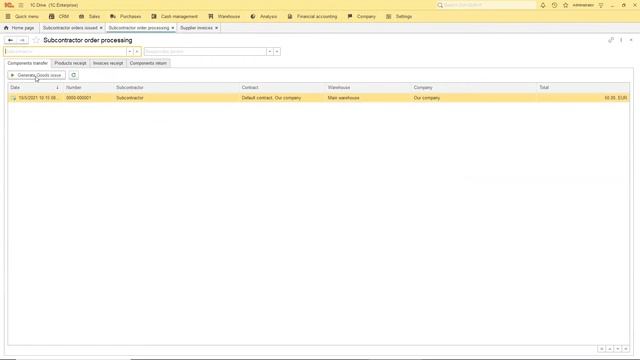The height and width of the screenshot is (360, 640).
Task: Click the Generate Goods issue button
Action: click(36, 75)
